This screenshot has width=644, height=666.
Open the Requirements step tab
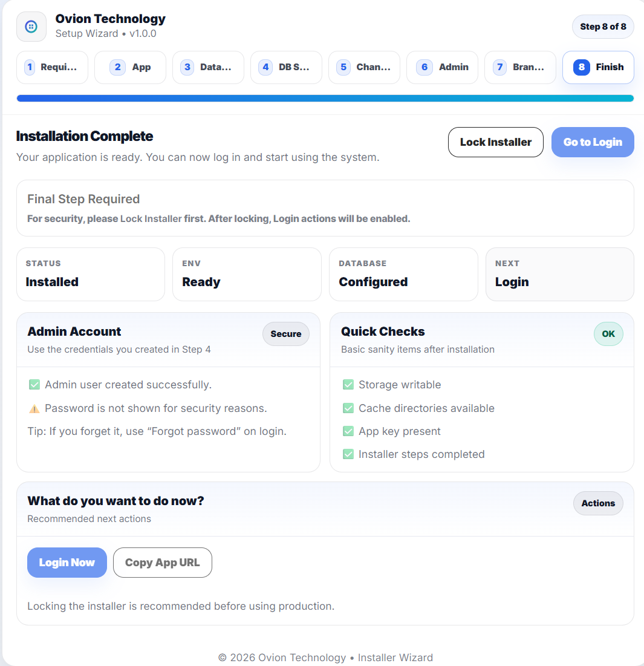(x=52, y=67)
